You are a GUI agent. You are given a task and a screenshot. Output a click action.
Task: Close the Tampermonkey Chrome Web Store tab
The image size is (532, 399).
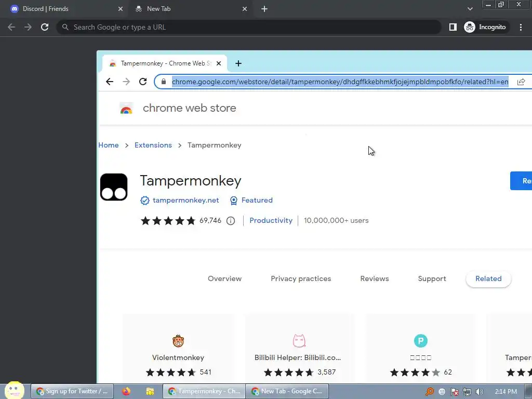[x=219, y=63]
